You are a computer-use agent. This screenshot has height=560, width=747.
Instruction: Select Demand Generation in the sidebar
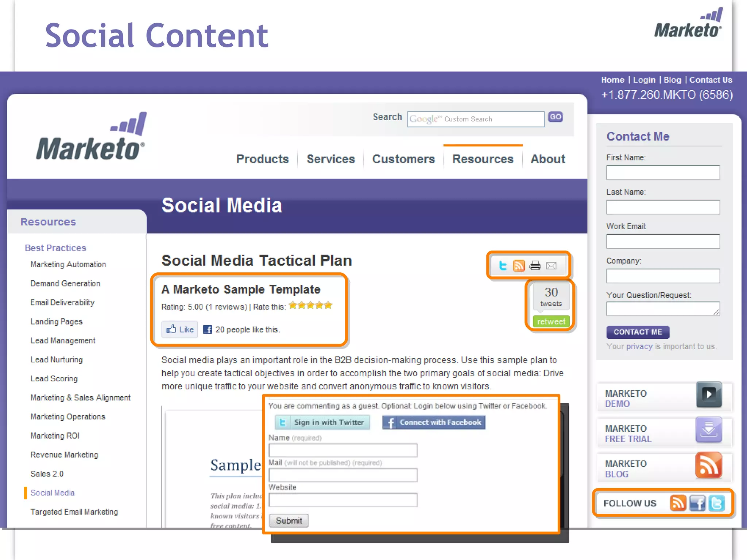coord(65,283)
